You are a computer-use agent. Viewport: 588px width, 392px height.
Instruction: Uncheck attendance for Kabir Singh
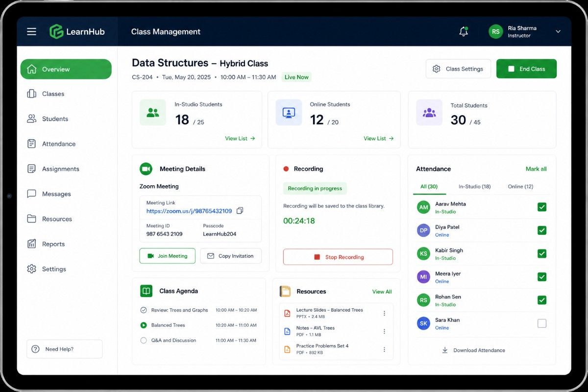tap(542, 253)
